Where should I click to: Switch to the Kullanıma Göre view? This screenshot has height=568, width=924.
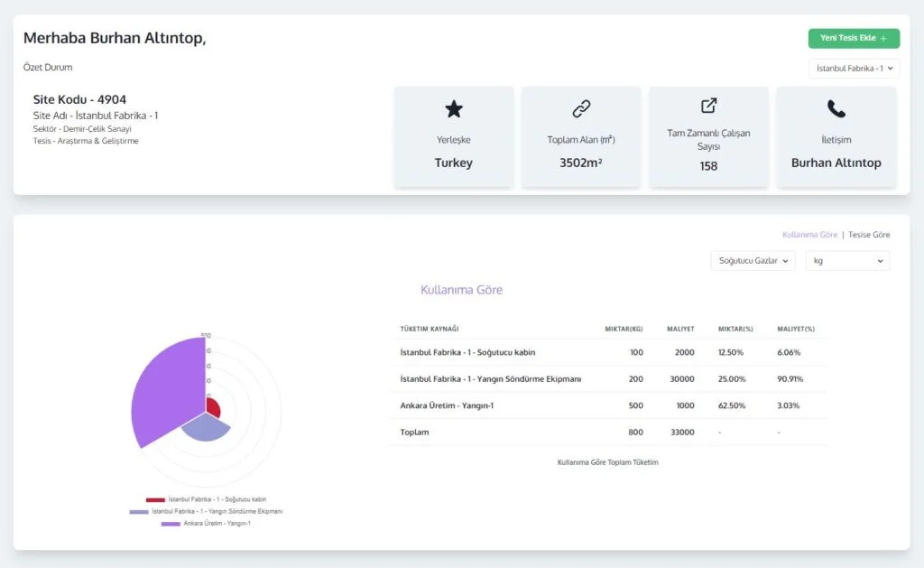coord(809,235)
